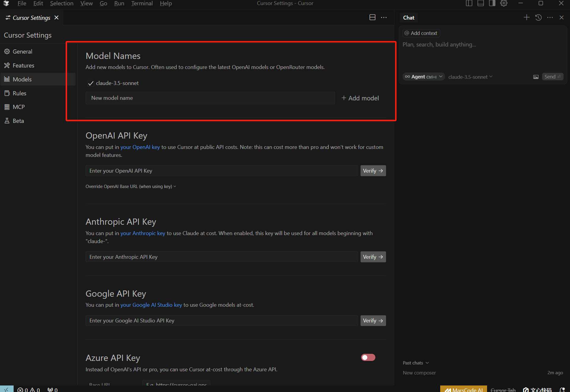Open chat panel more options

550,17
